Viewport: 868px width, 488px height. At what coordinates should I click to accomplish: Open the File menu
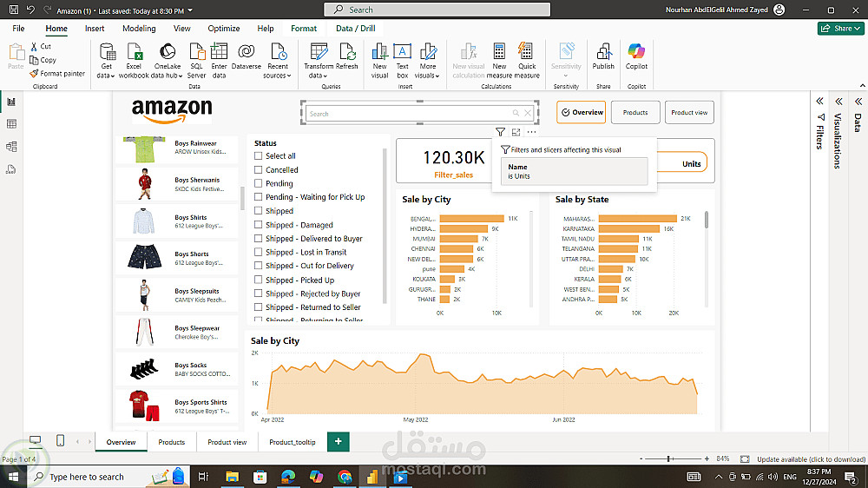pyautogui.click(x=18, y=29)
